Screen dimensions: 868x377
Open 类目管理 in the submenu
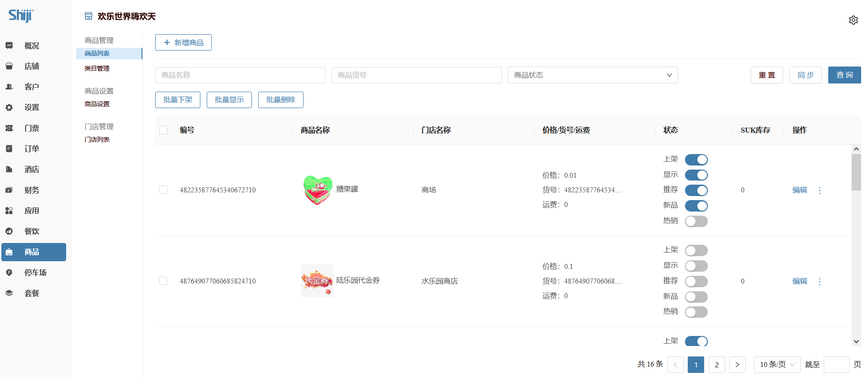tap(97, 68)
